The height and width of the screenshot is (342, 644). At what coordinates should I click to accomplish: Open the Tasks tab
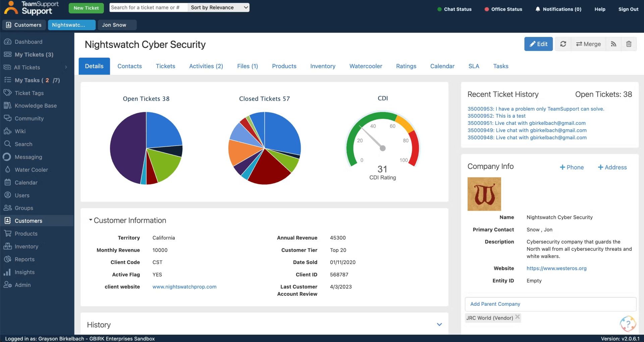(500, 66)
